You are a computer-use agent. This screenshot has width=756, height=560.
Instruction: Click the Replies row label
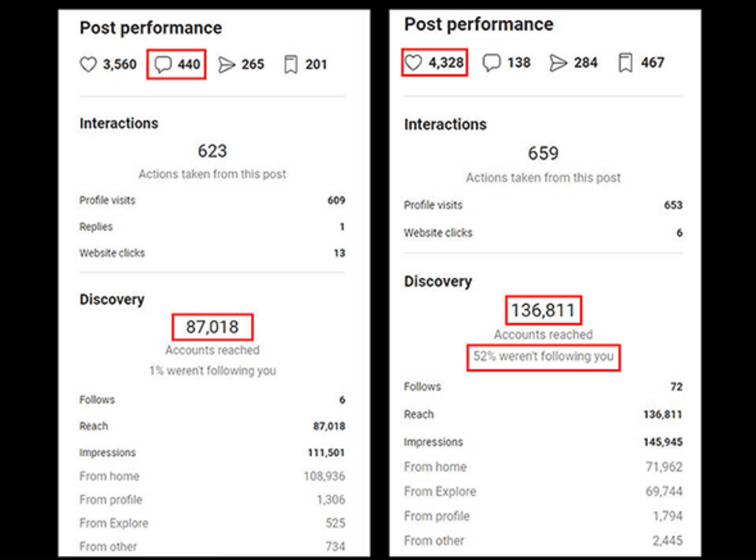96,227
